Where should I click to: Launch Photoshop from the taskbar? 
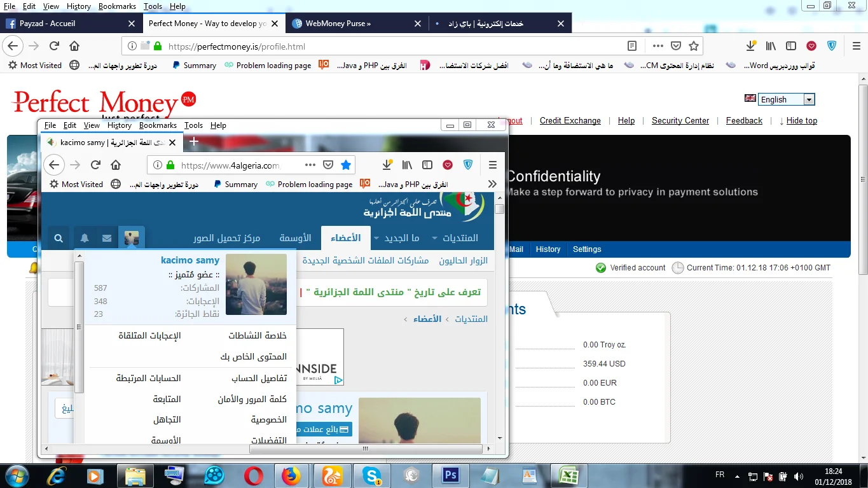click(451, 475)
